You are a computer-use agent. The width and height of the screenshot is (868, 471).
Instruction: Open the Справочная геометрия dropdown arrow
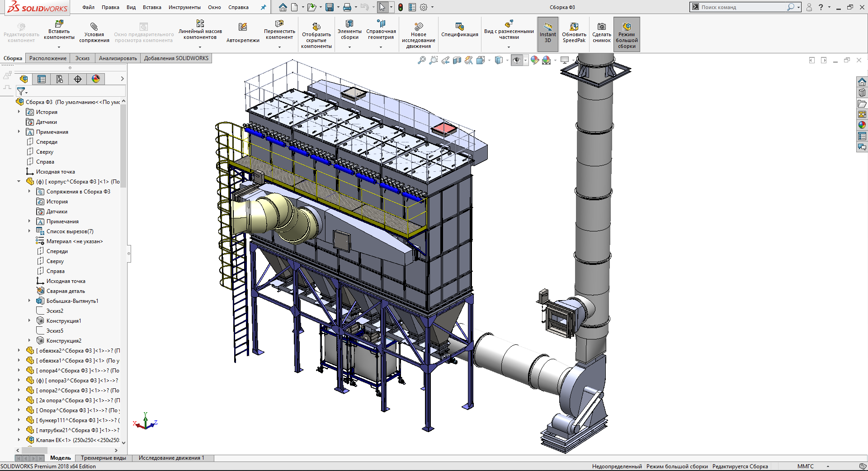[381, 47]
